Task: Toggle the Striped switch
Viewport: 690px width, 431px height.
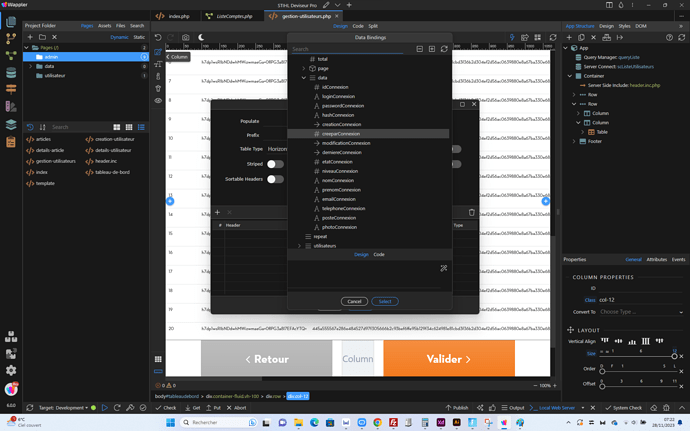Action: click(275, 164)
